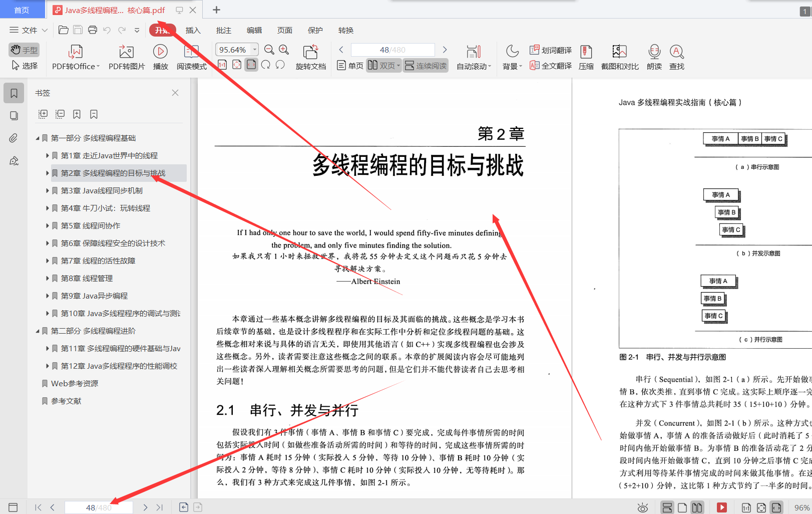This screenshot has width=812, height=514.
Task: Toggle the bookmark panel sidebar button
Action: 14,93
